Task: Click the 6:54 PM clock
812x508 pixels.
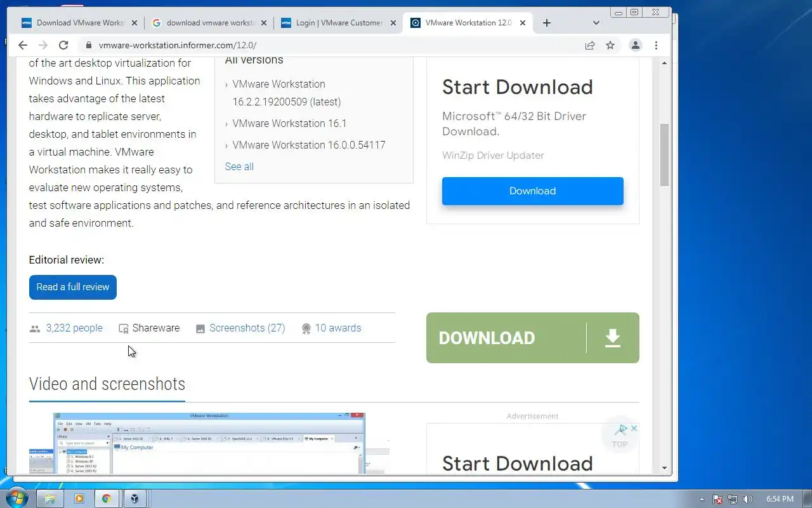Action: pyautogui.click(x=780, y=499)
